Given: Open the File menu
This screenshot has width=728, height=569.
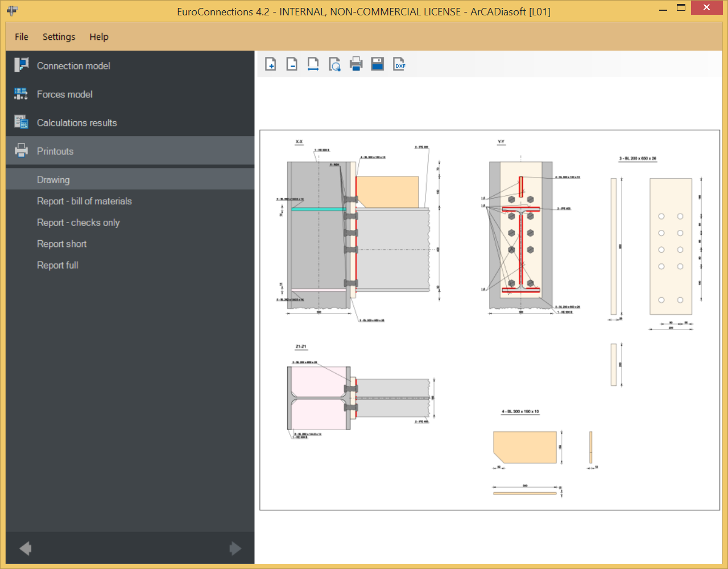Looking at the screenshot, I should coord(22,36).
